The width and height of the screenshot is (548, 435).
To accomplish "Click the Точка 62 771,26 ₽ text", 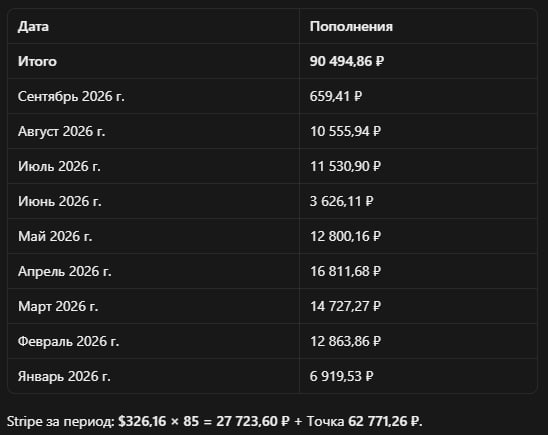I will pyautogui.click(x=365, y=421).
